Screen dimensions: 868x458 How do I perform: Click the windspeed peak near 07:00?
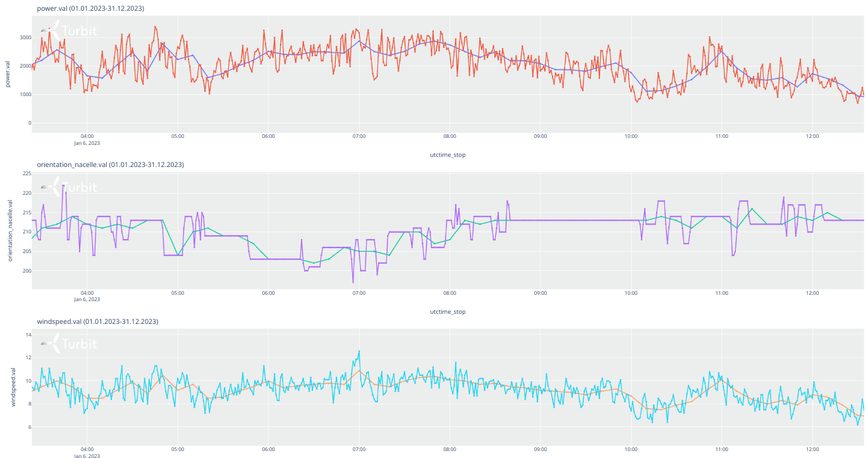(359, 351)
